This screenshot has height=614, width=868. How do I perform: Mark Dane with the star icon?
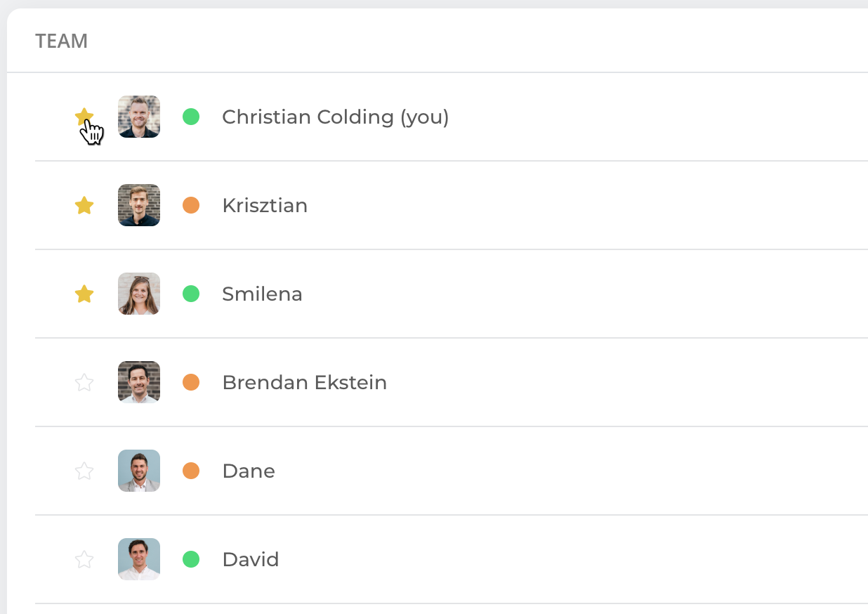84,471
